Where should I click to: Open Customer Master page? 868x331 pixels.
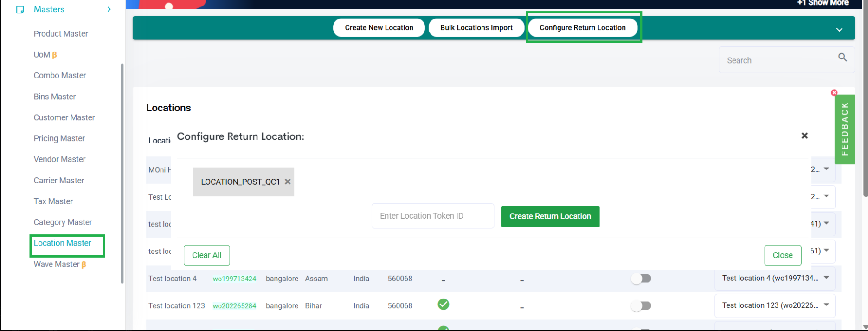(x=64, y=117)
